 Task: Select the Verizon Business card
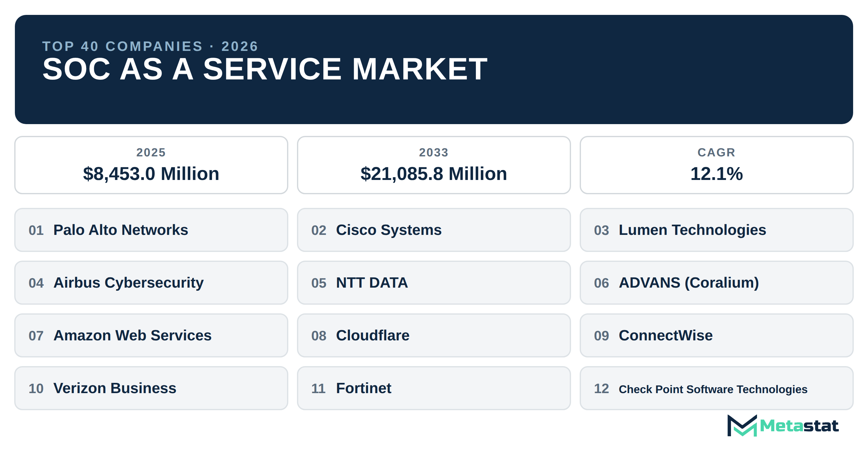[151, 388]
